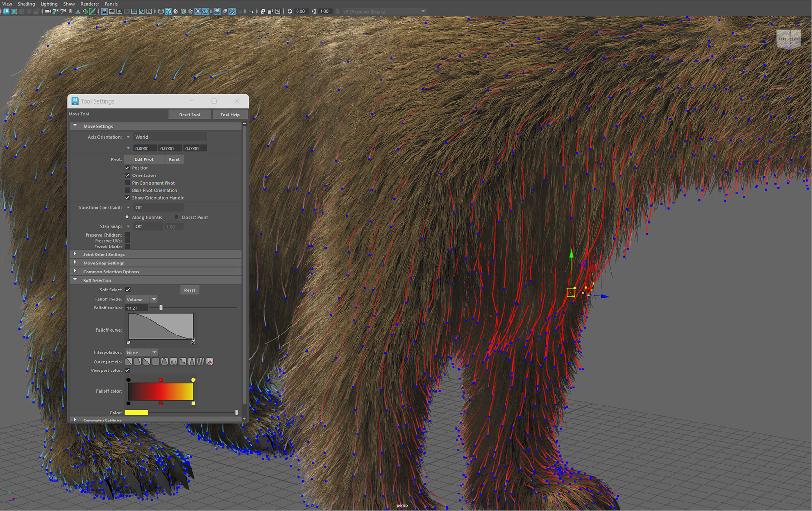
Task: Enable Bake Pivot Orientation checkbox
Action: coord(127,190)
